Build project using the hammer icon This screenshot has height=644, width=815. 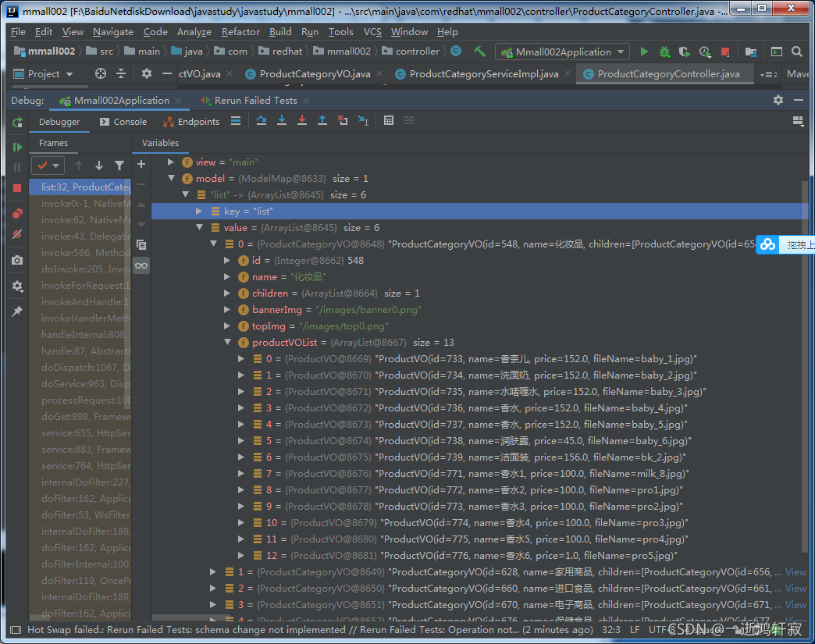click(479, 51)
